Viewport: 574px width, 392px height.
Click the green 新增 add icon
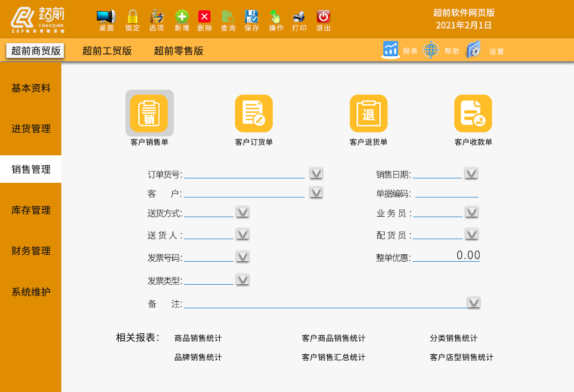coord(182,17)
